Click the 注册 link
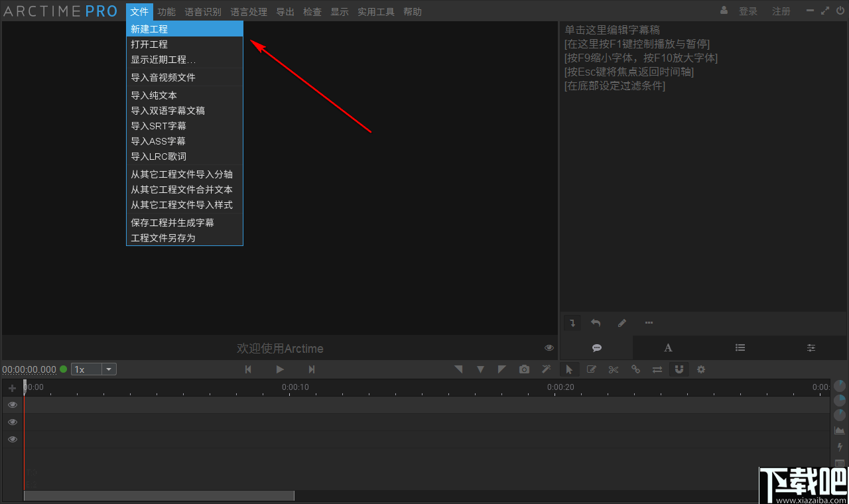This screenshot has width=849, height=504. pos(781,11)
